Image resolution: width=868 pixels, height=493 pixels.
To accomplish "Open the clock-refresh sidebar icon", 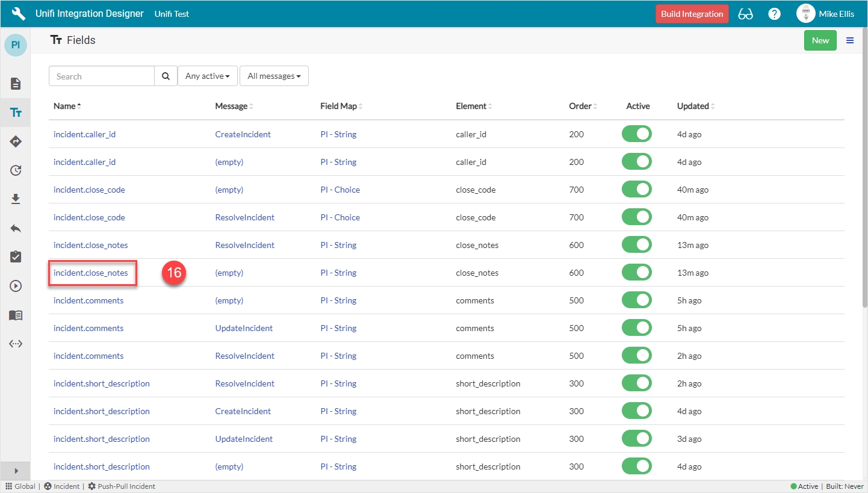I will click(16, 170).
